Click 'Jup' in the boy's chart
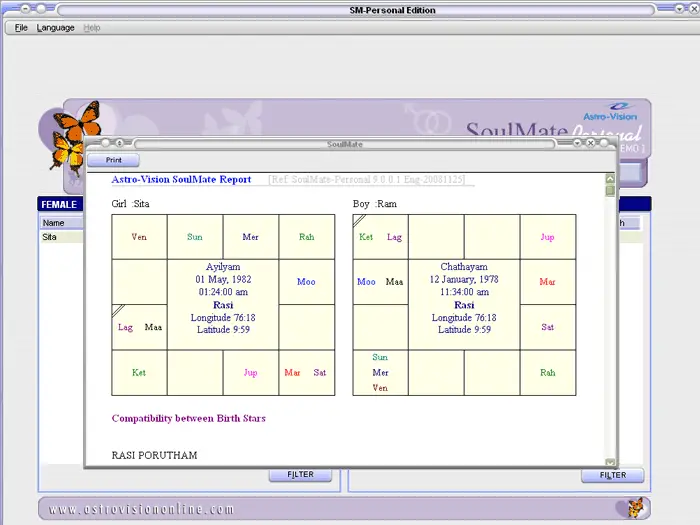 pos(547,237)
